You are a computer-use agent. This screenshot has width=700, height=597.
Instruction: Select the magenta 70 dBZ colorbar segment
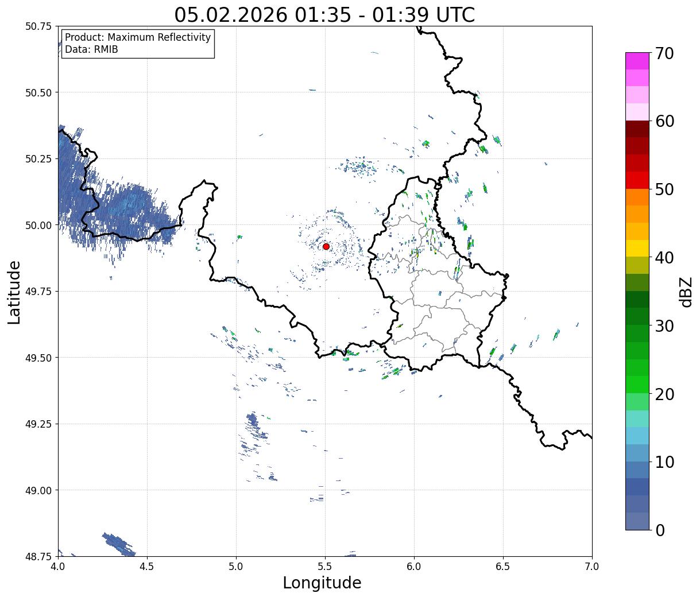(637, 61)
